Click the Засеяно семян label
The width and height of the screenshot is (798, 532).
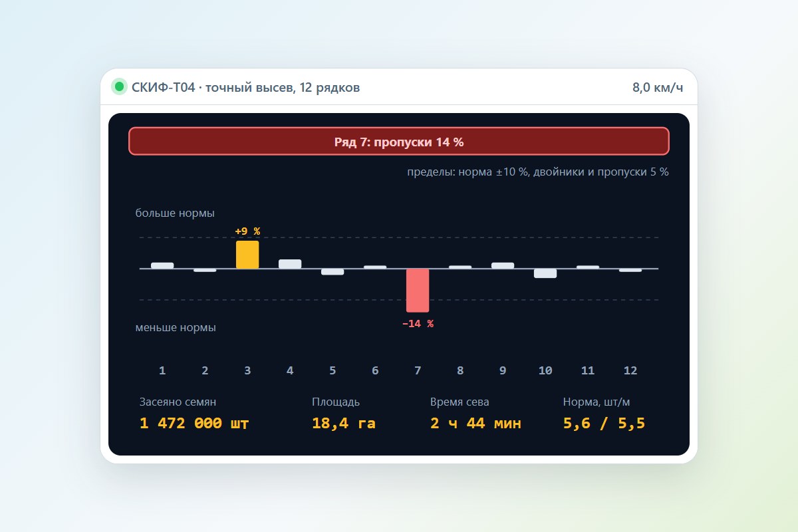(x=178, y=402)
